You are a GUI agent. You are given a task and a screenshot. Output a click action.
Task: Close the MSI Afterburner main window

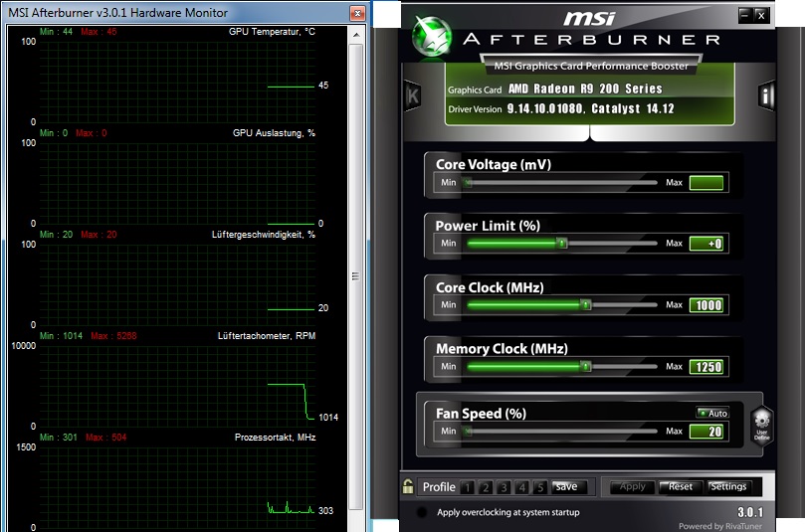tap(761, 15)
